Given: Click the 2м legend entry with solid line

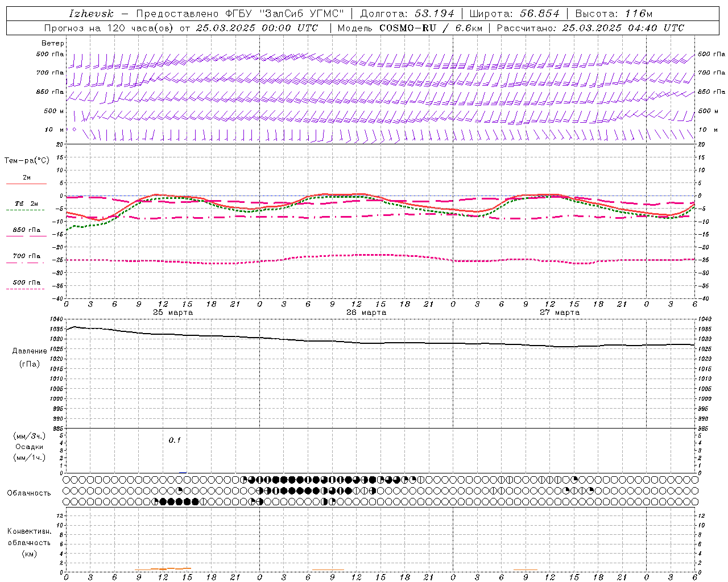Looking at the screenshot, I should click(x=27, y=178).
